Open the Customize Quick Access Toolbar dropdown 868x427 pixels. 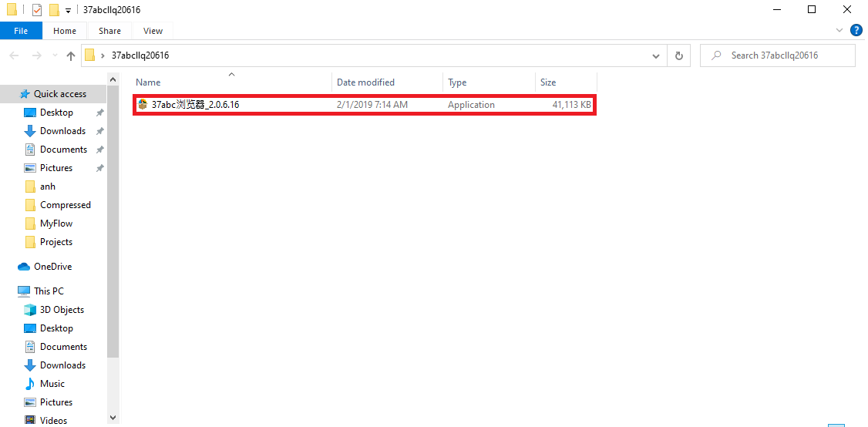click(x=69, y=11)
